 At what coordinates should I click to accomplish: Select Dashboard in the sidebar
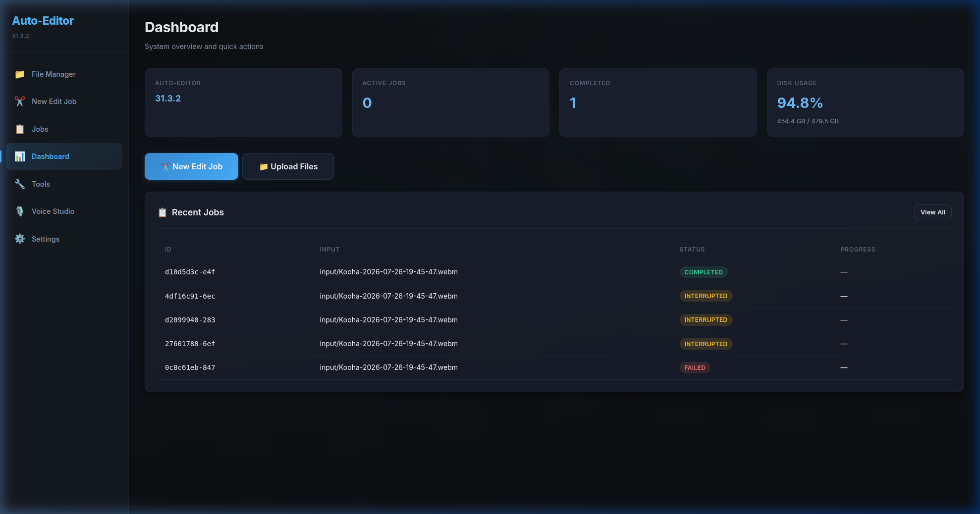pos(64,156)
